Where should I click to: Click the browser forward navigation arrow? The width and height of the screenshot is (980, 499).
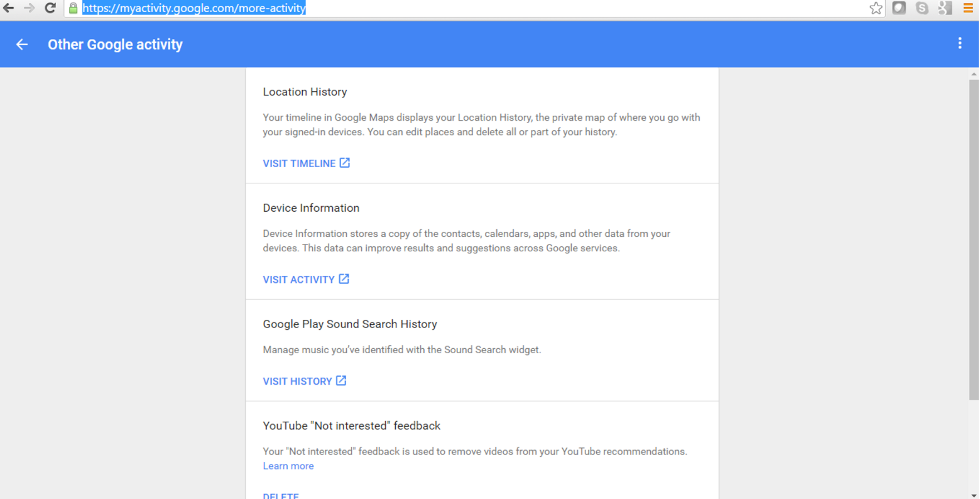point(30,8)
